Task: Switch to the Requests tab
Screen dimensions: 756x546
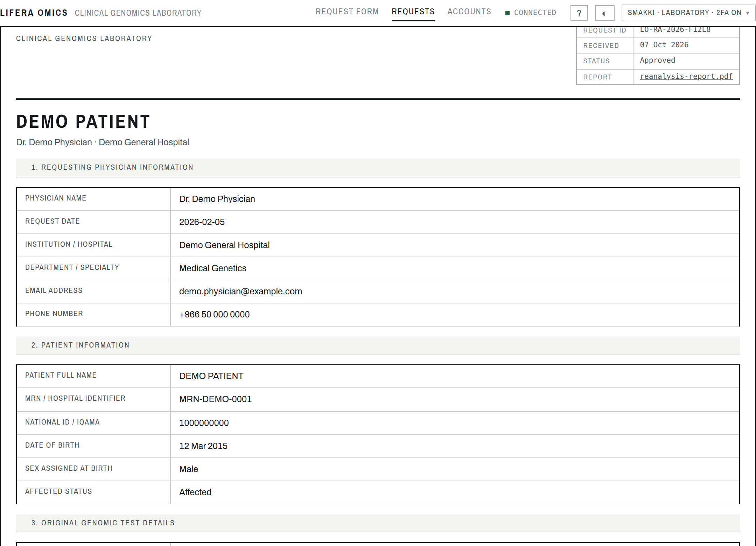Action: (413, 12)
